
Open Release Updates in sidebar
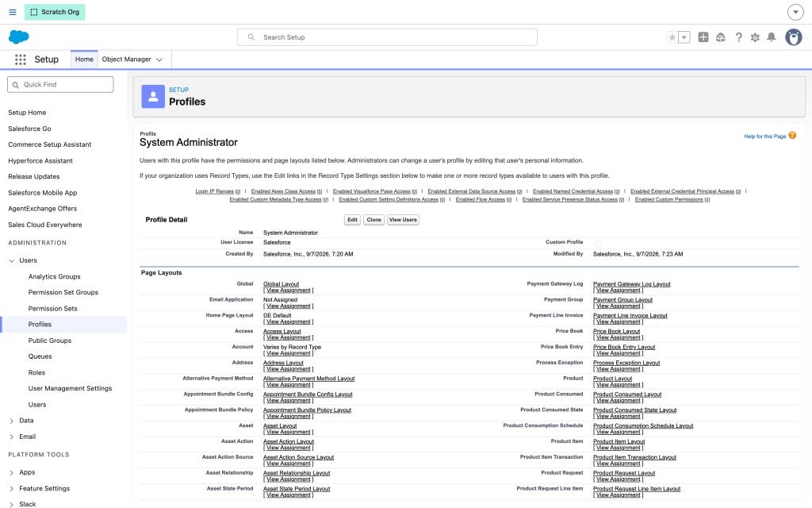[x=33, y=176]
